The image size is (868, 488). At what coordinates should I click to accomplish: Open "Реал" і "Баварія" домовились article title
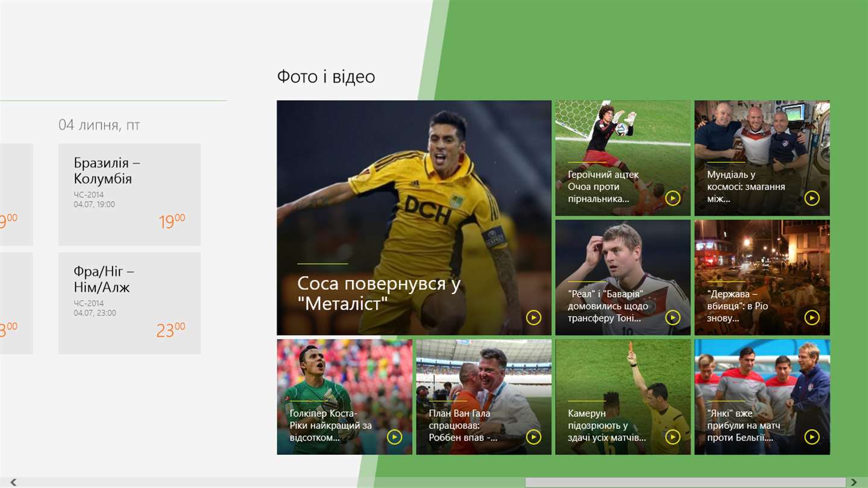click(608, 306)
